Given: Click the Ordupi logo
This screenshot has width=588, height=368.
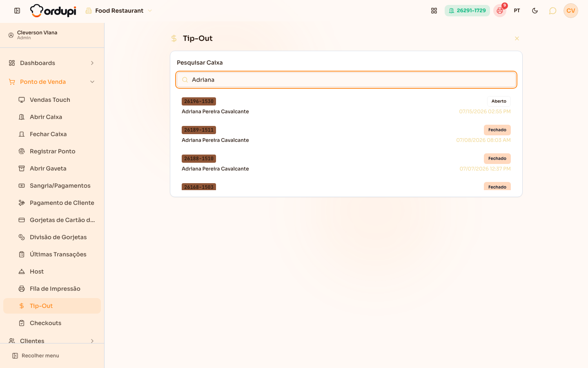Looking at the screenshot, I should (x=53, y=11).
